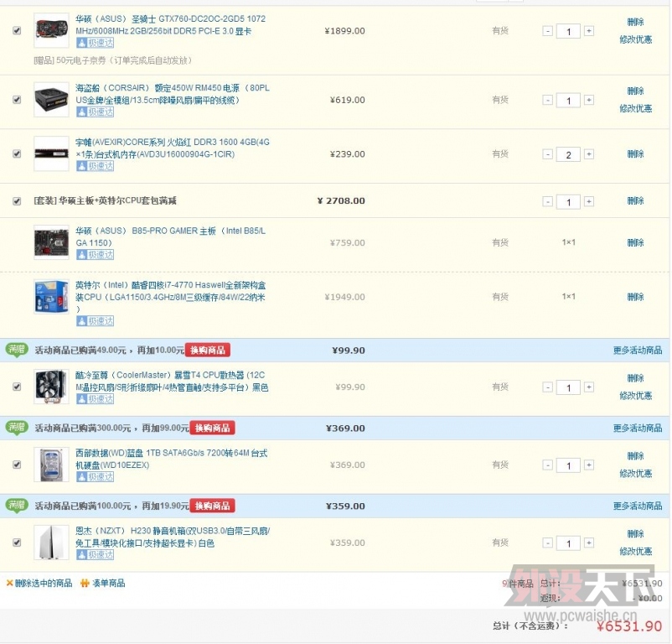
Task: Delete the ASUS GTX760 graphics card
Action: pyautogui.click(x=635, y=22)
